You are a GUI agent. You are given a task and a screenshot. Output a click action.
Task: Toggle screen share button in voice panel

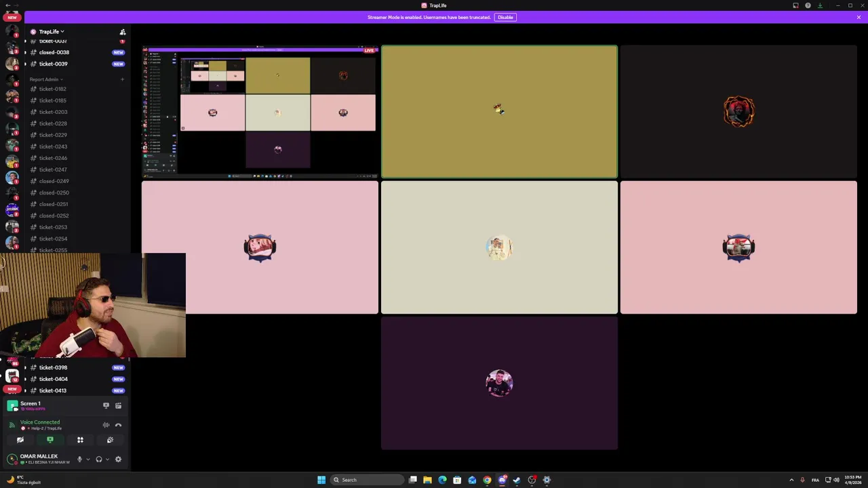[50, 440]
